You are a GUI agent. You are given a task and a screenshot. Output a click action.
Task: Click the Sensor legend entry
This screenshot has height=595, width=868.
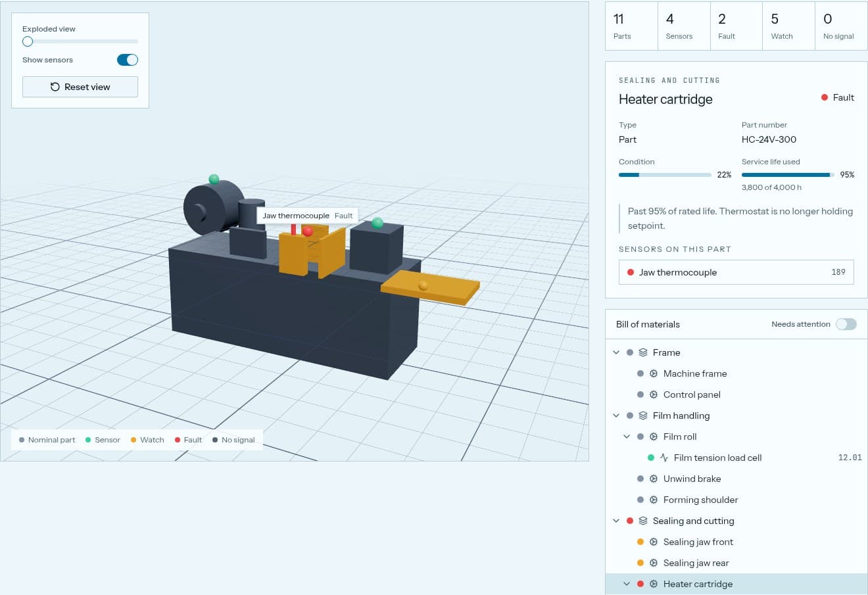click(103, 440)
